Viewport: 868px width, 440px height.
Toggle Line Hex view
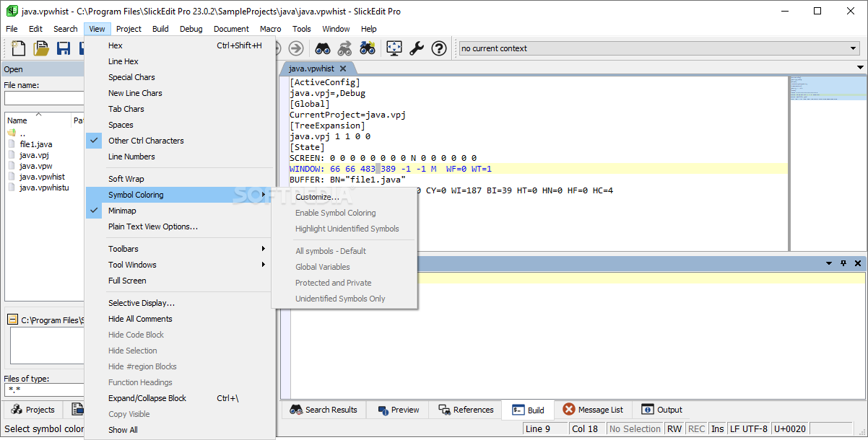pyautogui.click(x=181, y=61)
